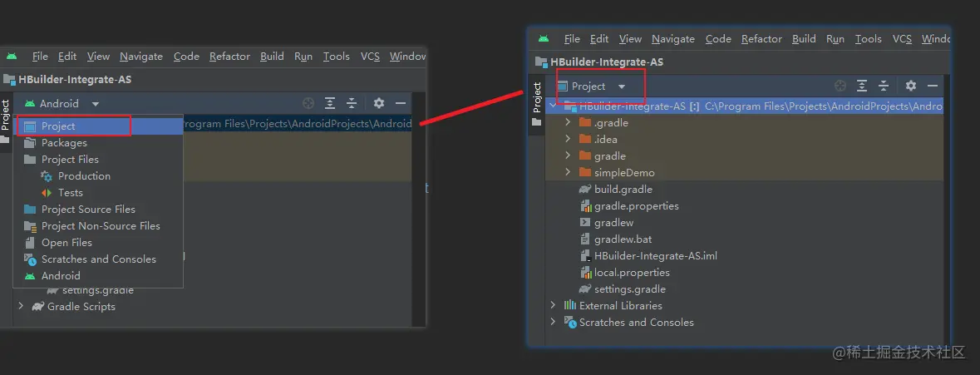The image size is (980, 375).
Task: Select Project in view dropdown list
Action: pyautogui.click(x=98, y=126)
